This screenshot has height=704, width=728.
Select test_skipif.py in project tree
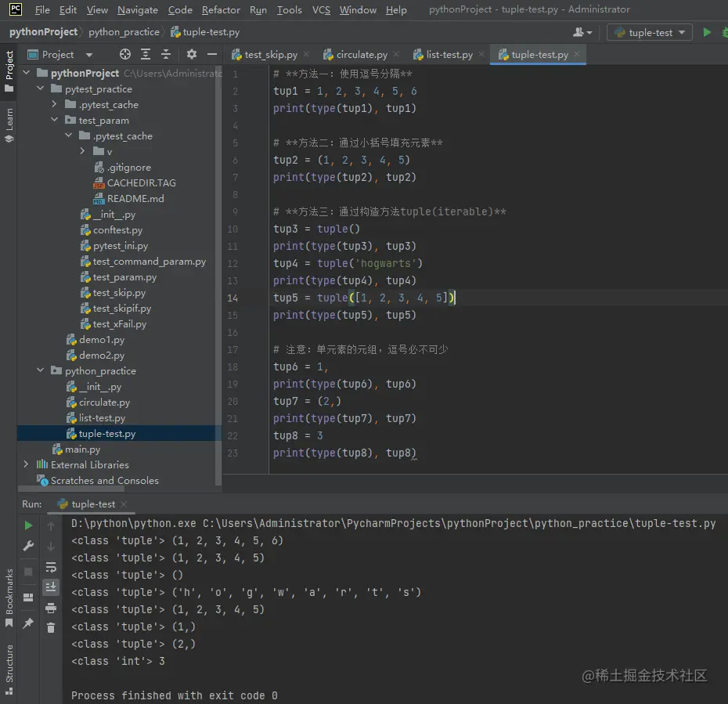coord(121,308)
